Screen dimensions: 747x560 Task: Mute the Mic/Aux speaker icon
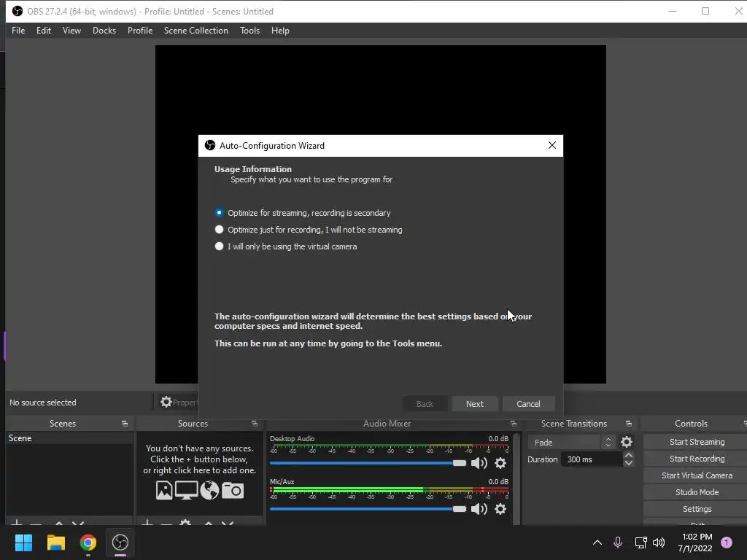click(479, 509)
